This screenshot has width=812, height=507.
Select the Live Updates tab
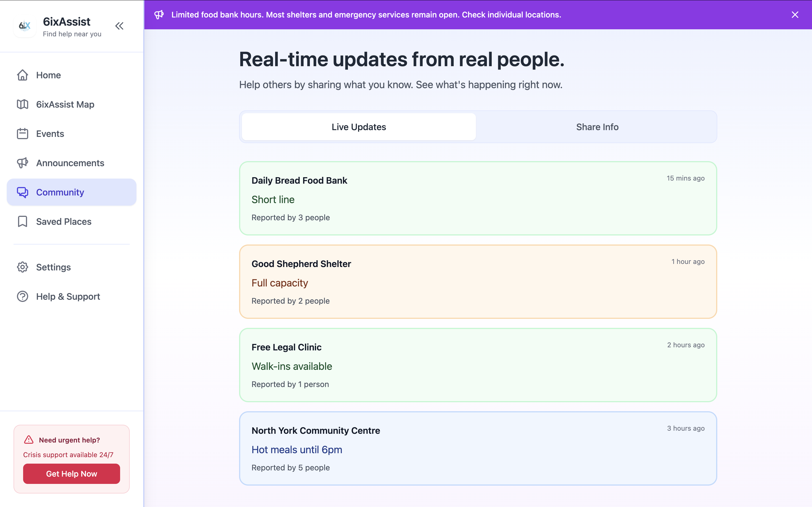[x=359, y=127]
